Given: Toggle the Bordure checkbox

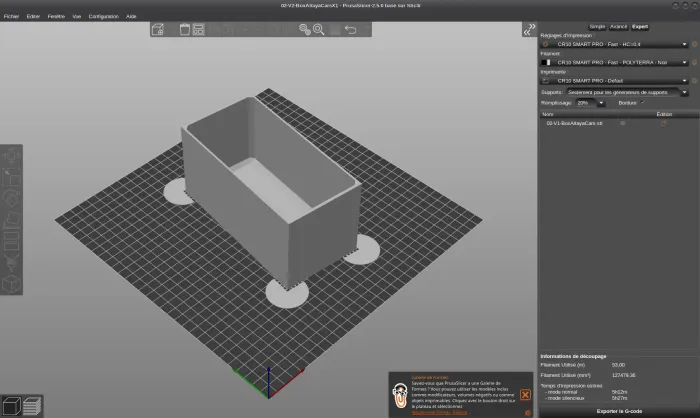Looking at the screenshot, I should point(644,102).
